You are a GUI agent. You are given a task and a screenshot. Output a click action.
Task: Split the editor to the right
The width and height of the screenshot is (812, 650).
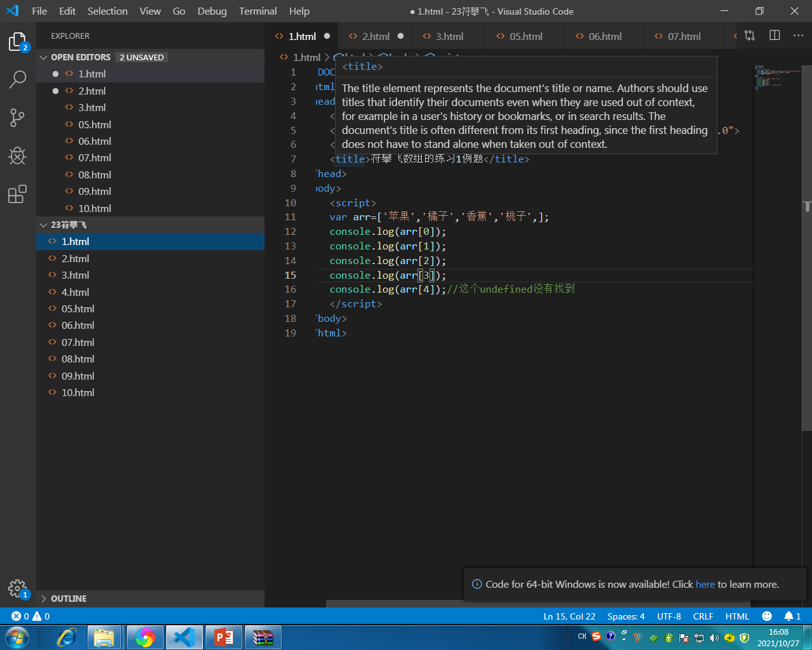[x=775, y=36]
